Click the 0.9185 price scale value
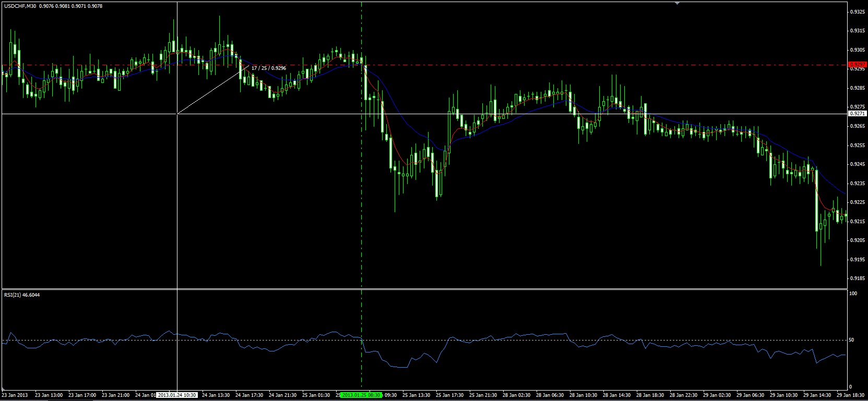The height and width of the screenshot is (401, 868). click(x=857, y=278)
